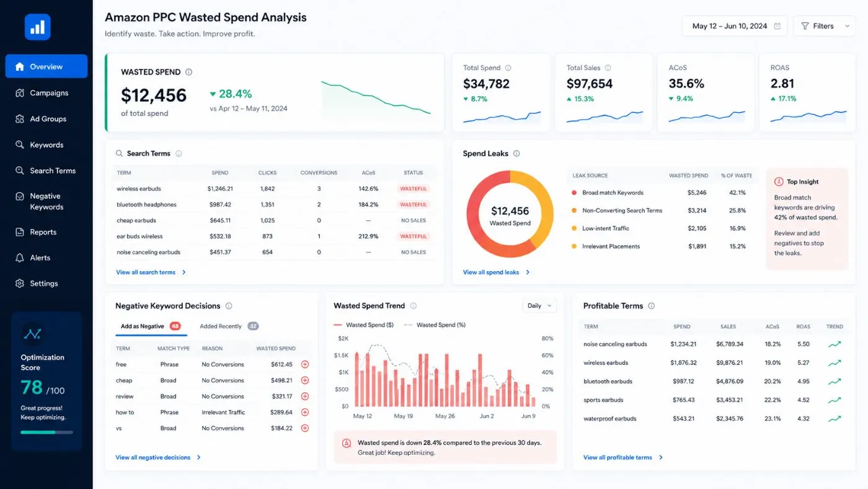Click the Negative Keyword Decisions info icon
Viewport: 868px width, 489px height.
pos(229,306)
